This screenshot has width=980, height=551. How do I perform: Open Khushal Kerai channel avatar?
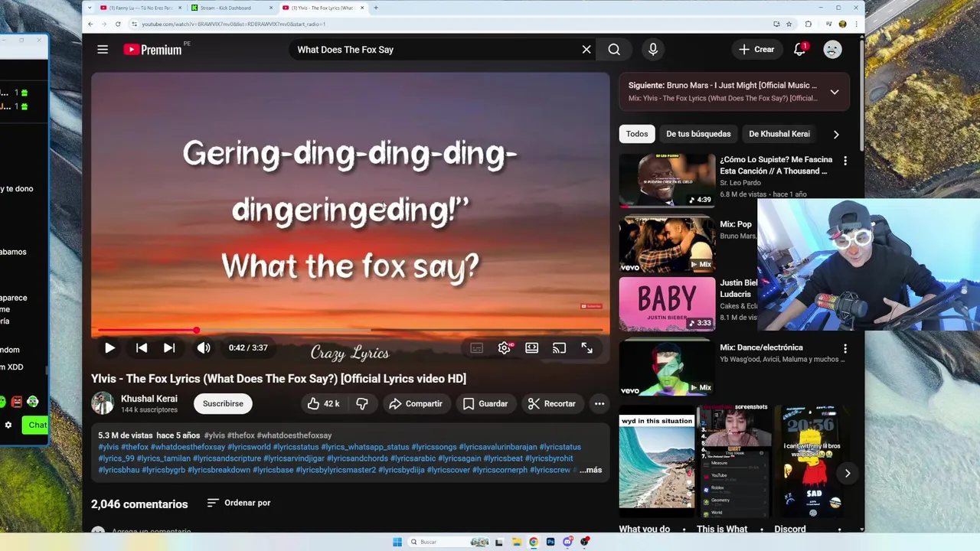point(103,403)
